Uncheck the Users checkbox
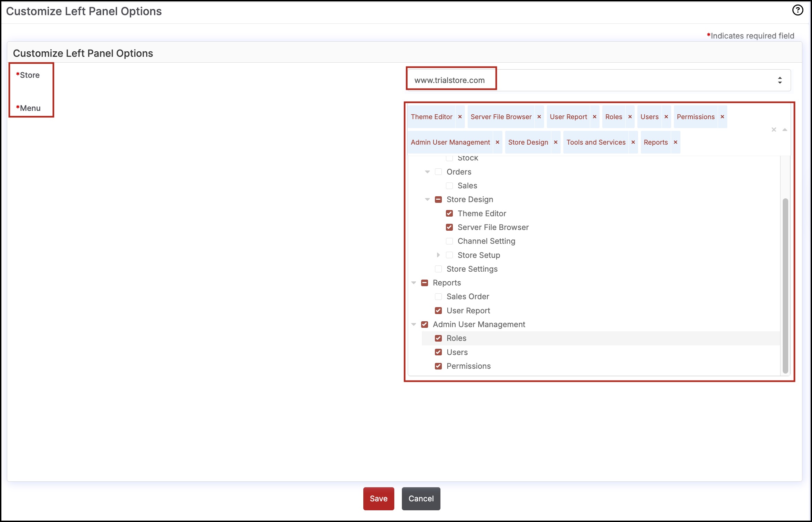 pos(438,352)
